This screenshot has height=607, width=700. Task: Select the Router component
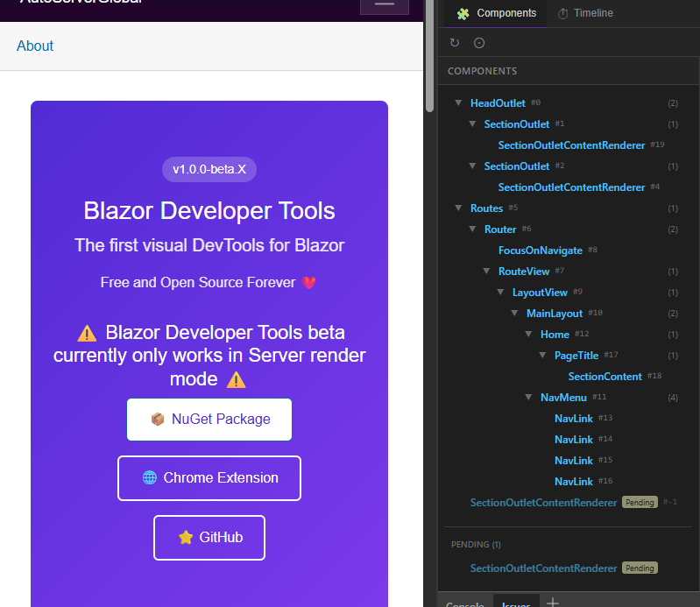point(500,229)
